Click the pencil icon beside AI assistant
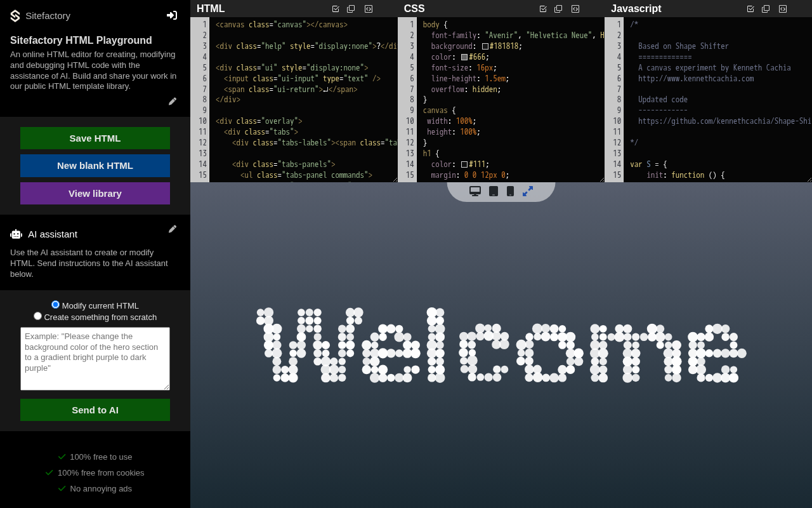Image resolution: width=812 pixels, height=508 pixels. coord(173,229)
